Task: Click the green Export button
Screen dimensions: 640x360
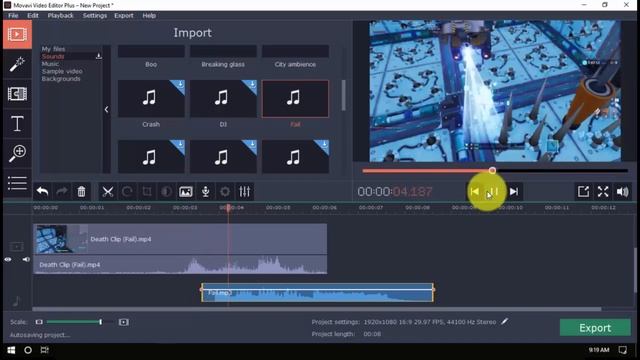Action: 595,328
